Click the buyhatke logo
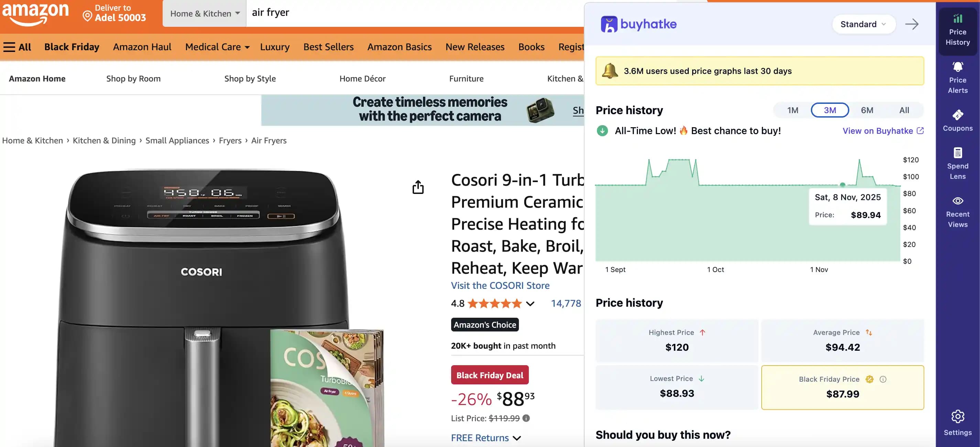 638,24
